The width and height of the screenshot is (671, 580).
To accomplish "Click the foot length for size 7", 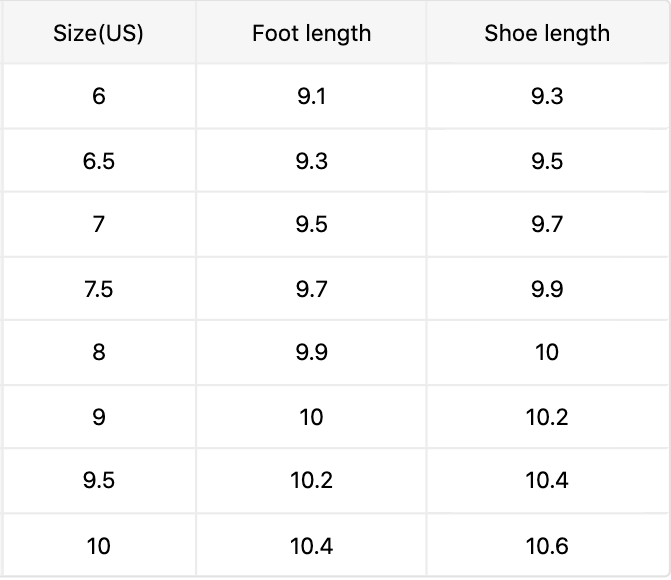I will [311, 225].
